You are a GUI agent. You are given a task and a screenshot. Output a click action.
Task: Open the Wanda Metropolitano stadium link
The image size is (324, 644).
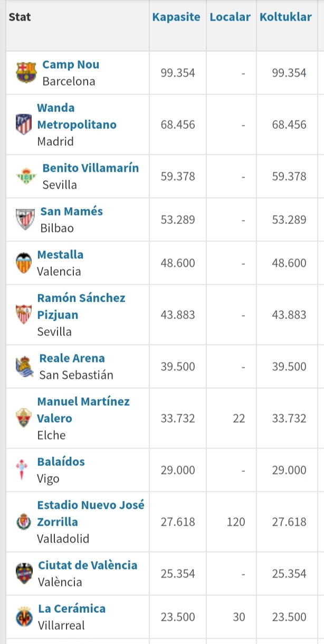77,116
